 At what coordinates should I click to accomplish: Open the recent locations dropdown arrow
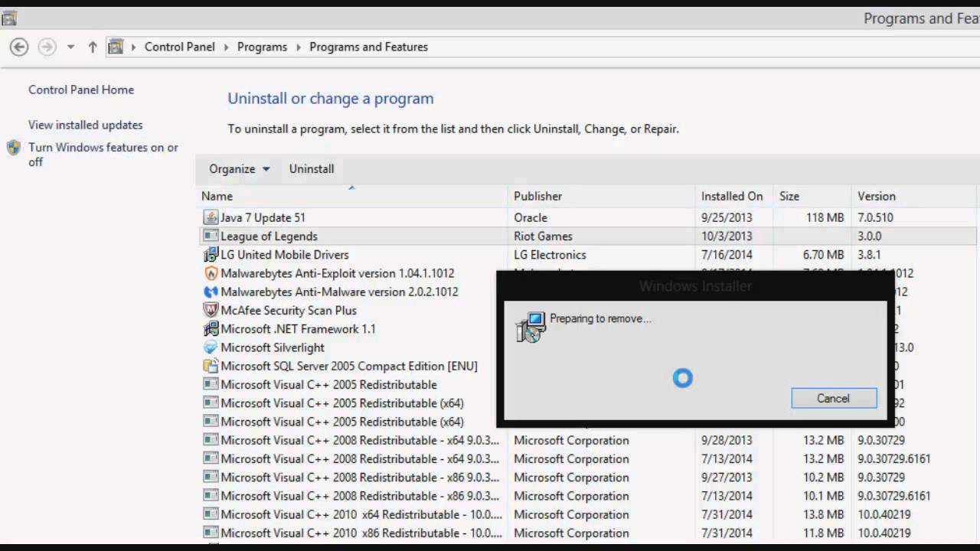tap(70, 47)
